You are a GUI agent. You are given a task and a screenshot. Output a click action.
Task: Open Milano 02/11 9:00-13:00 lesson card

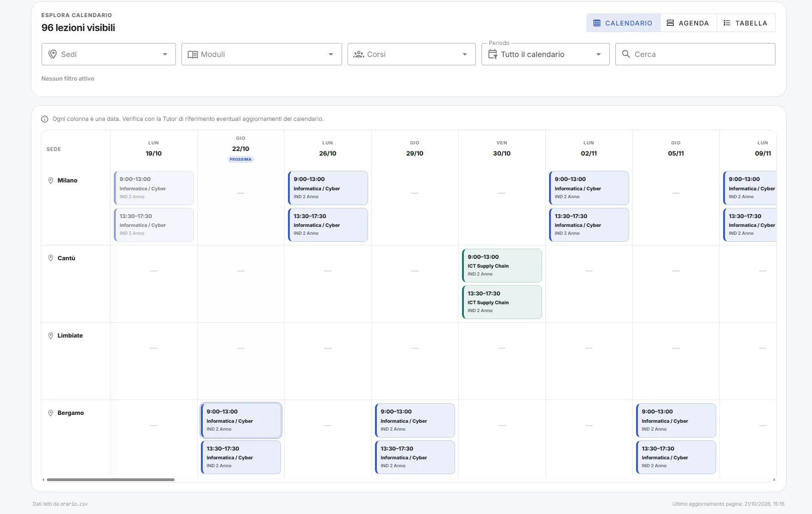[x=589, y=188]
